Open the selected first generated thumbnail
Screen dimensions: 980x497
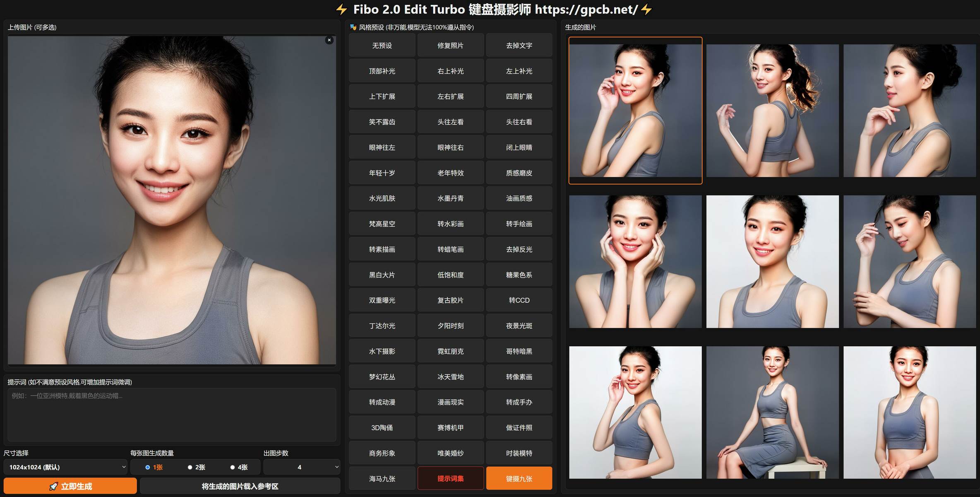[x=635, y=111]
